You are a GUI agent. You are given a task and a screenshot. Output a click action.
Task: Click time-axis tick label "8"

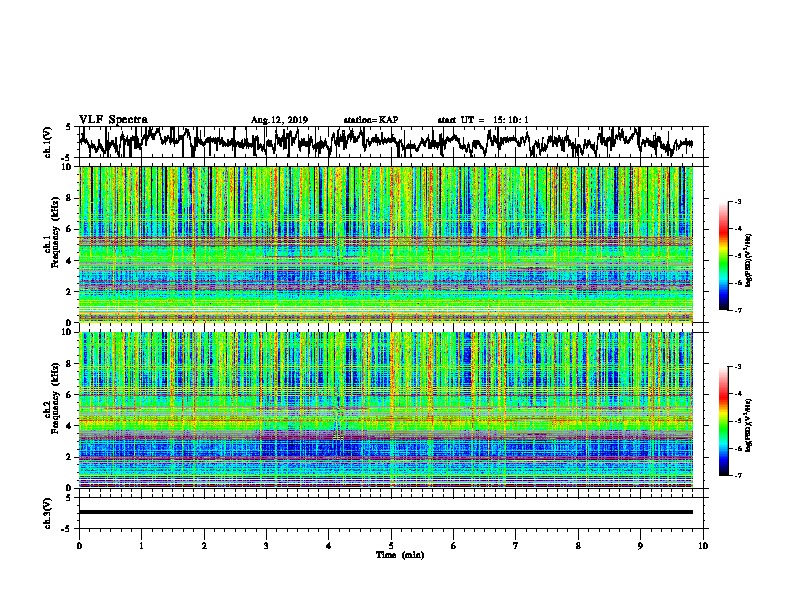tap(578, 546)
